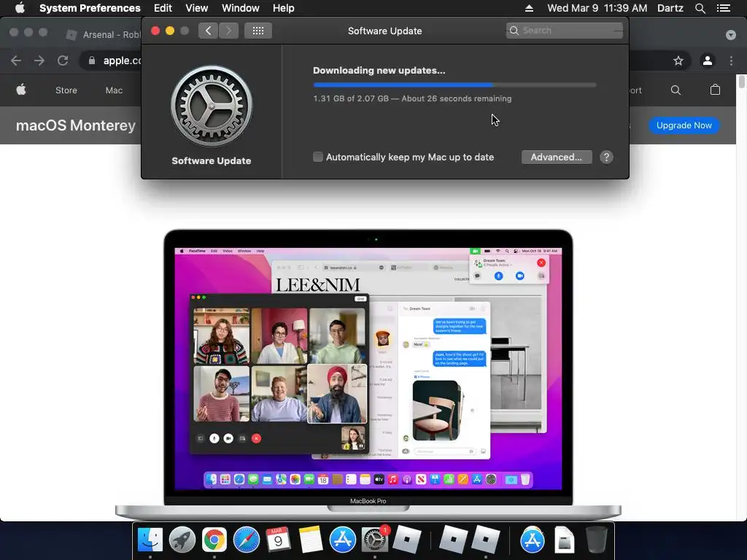
Task: Open the Store link on apple.com
Action: pyautogui.click(x=66, y=90)
